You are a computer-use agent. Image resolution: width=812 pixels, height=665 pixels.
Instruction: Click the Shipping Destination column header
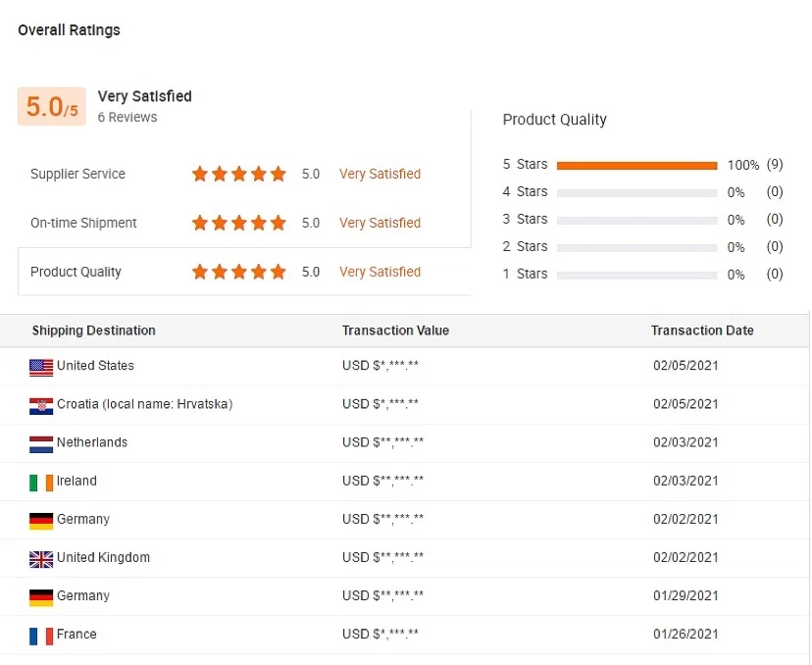click(94, 331)
